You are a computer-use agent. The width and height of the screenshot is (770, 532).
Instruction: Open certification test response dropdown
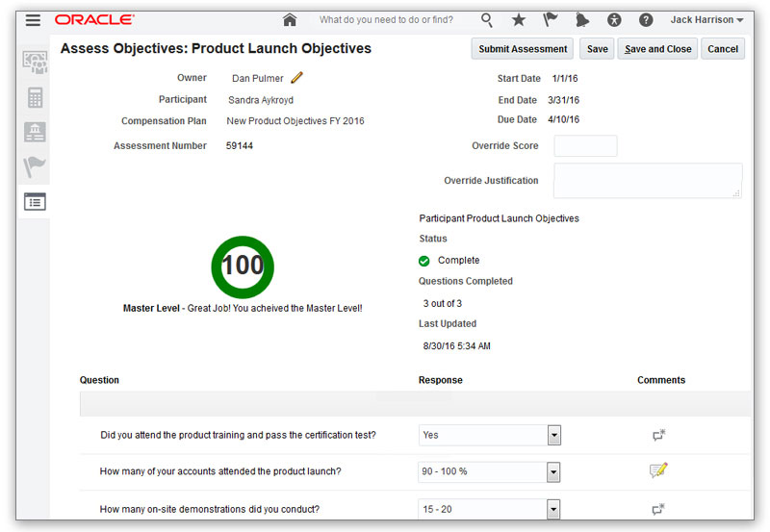[x=553, y=436]
